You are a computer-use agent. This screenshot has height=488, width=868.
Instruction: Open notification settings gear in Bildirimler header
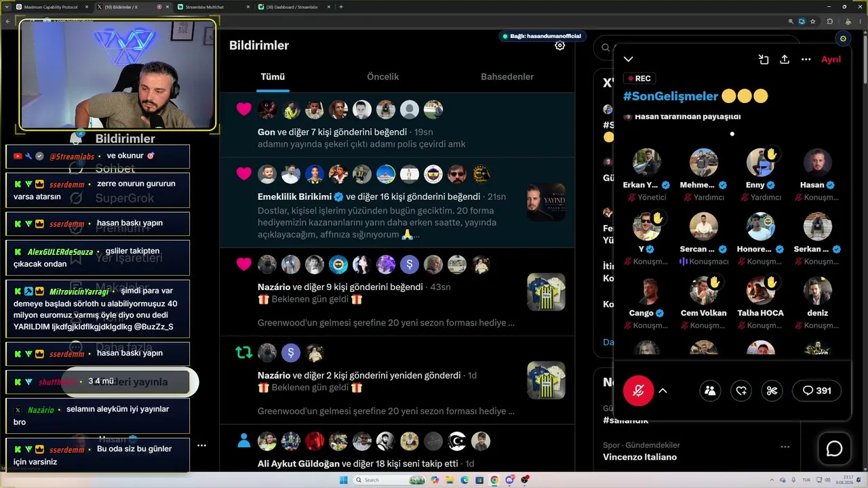[x=559, y=45]
